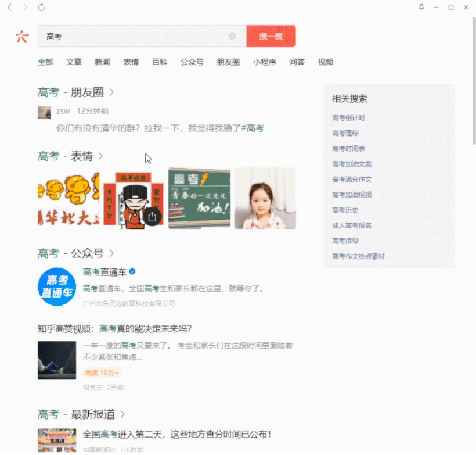
Task: Open the 高考 - 朋友圈 heading
Action: [x=71, y=92]
